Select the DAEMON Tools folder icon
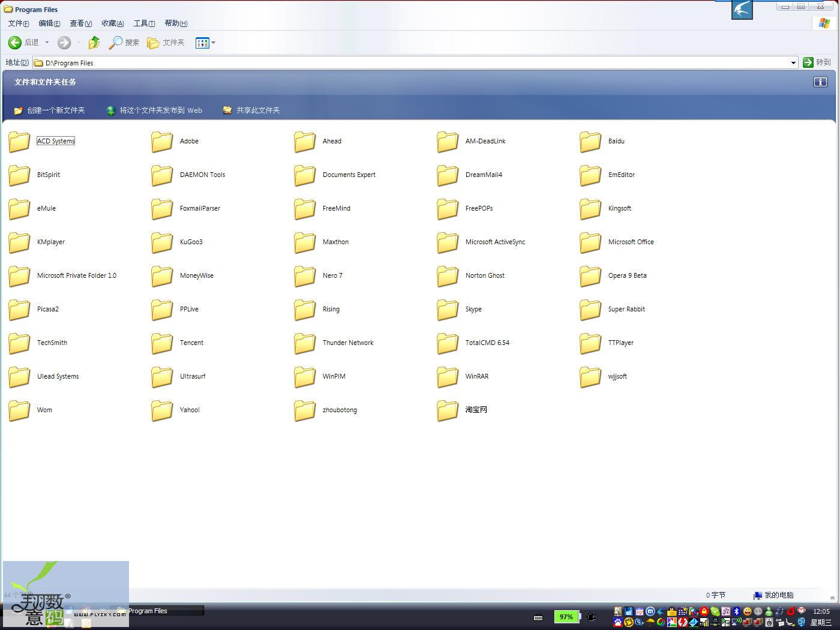The width and height of the screenshot is (840, 630). click(162, 175)
